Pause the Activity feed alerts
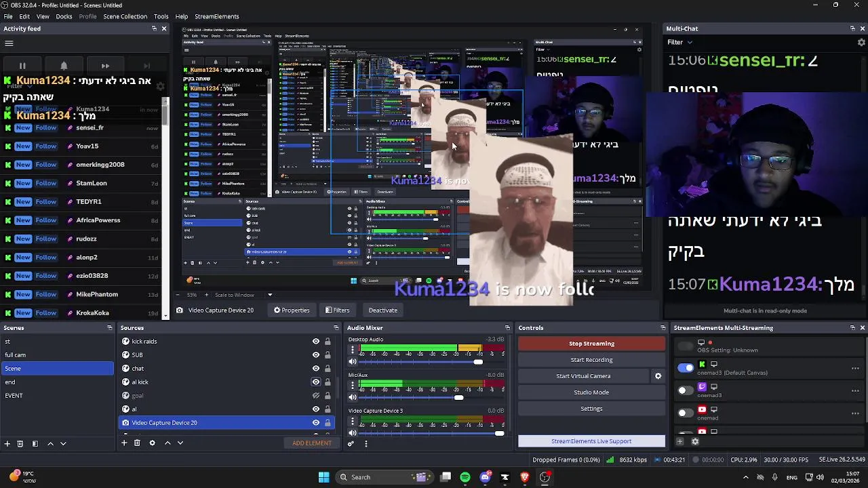 click(22, 66)
